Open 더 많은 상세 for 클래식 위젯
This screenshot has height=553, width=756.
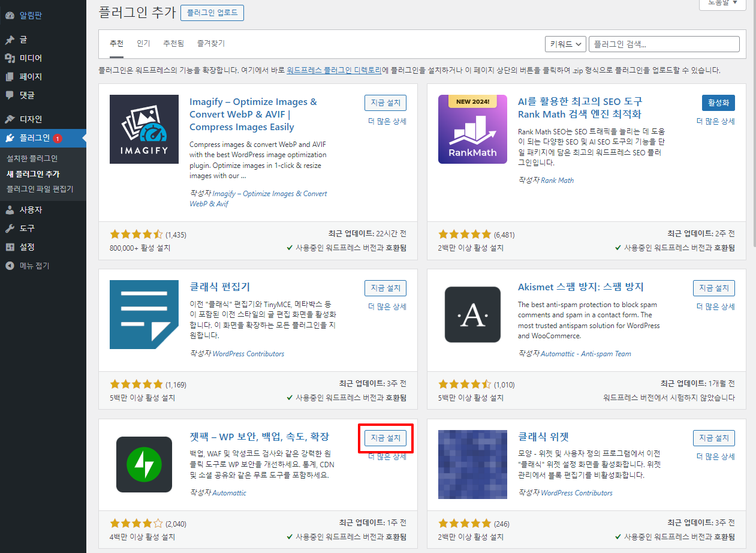click(x=716, y=456)
